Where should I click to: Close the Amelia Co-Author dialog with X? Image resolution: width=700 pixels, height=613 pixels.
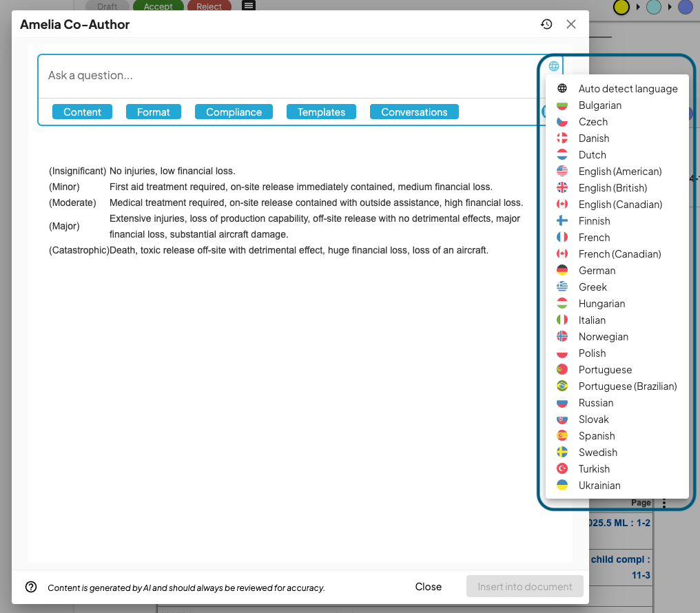tap(571, 24)
